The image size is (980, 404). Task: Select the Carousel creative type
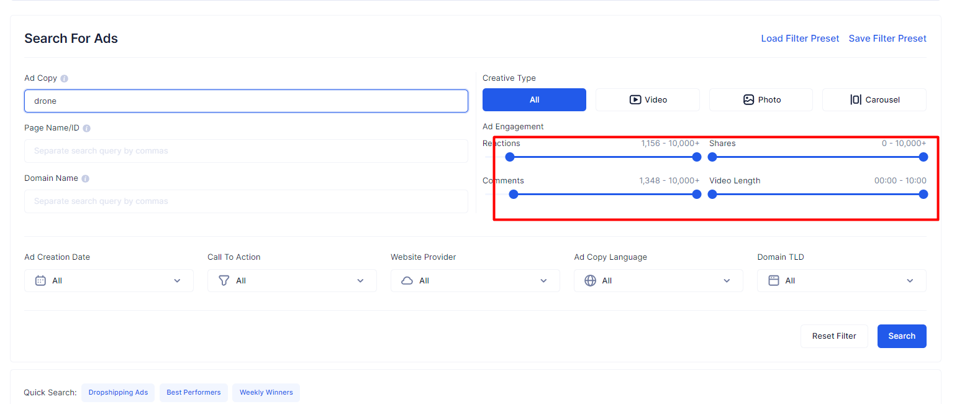click(874, 100)
